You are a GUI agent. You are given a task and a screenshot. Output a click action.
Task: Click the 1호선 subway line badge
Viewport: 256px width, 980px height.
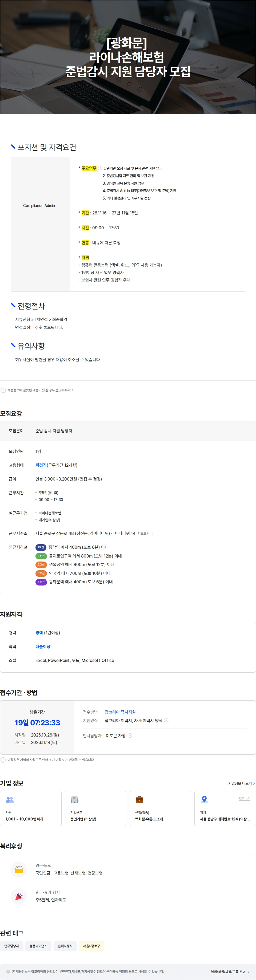[x=41, y=547]
